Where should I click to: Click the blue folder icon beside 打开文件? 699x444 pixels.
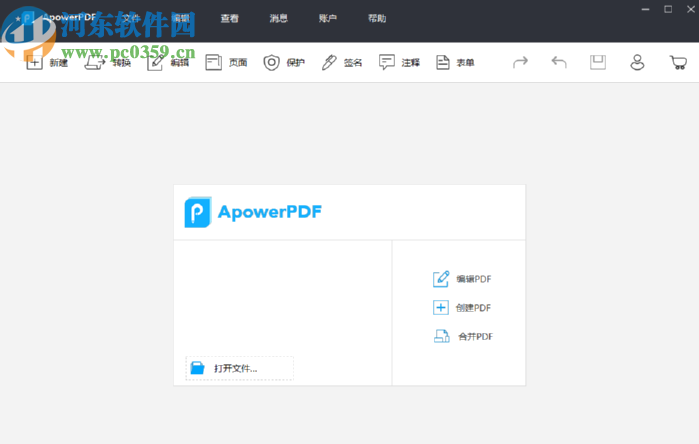tap(197, 368)
